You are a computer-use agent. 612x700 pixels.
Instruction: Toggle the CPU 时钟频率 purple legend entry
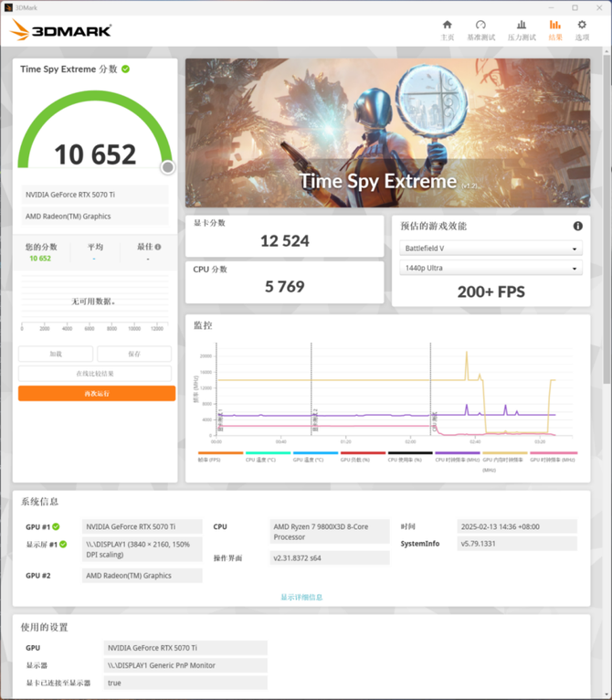(458, 456)
